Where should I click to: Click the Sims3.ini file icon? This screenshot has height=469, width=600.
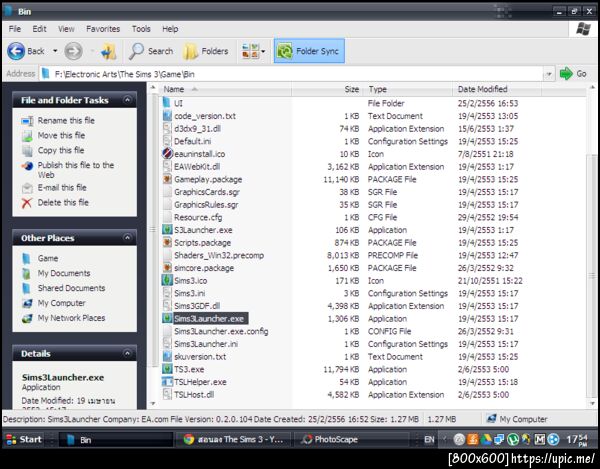click(167, 293)
